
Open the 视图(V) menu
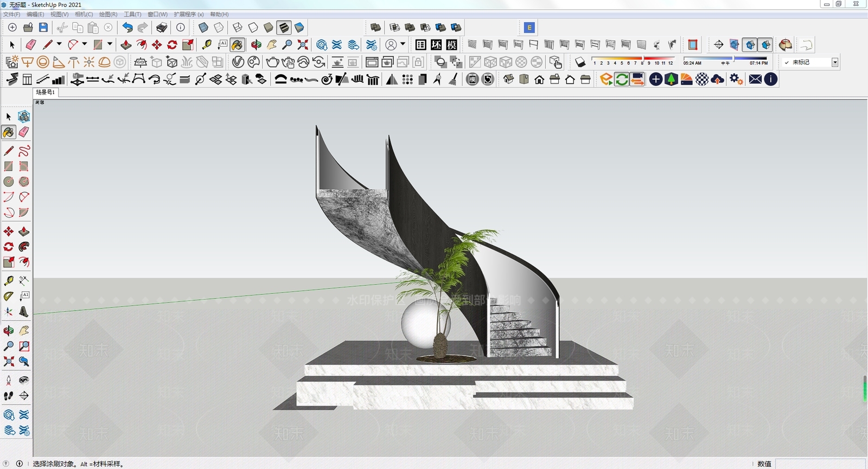point(60,14)
